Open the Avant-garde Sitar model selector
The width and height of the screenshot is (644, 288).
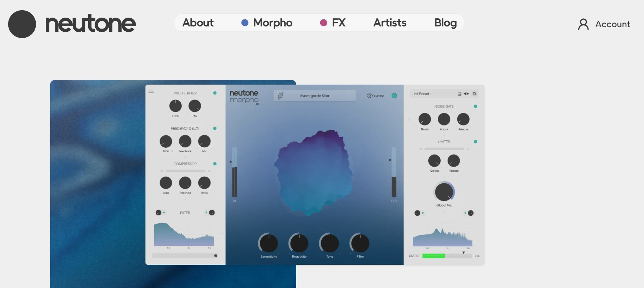pos(315,96)
